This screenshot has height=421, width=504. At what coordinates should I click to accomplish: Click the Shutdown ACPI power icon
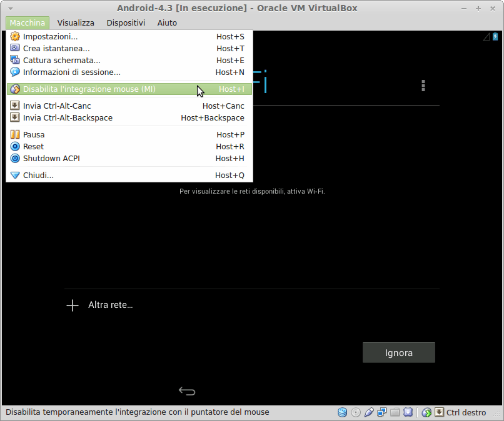15,158
